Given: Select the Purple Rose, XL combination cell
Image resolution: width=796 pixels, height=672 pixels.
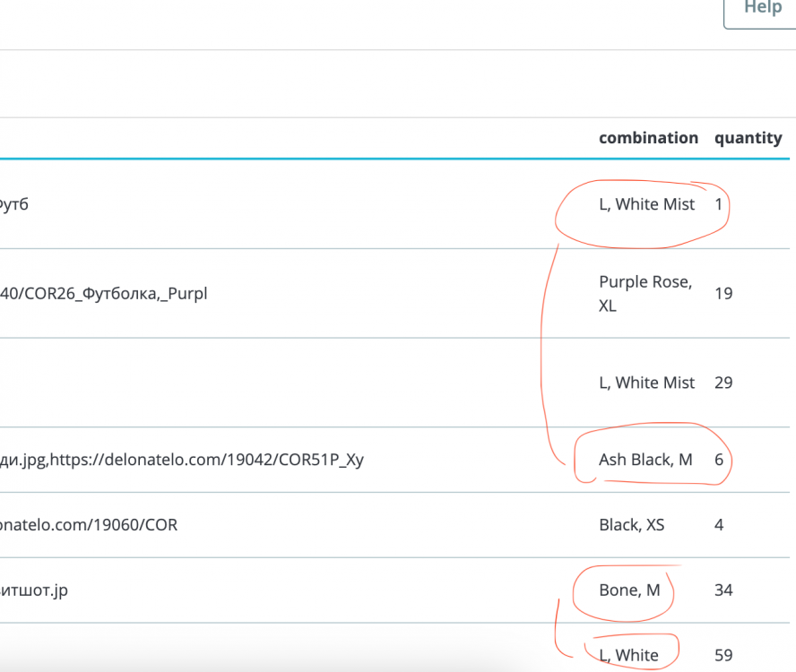Looking at the screenshot, I should pyautogui.click(x=645, y=294).
